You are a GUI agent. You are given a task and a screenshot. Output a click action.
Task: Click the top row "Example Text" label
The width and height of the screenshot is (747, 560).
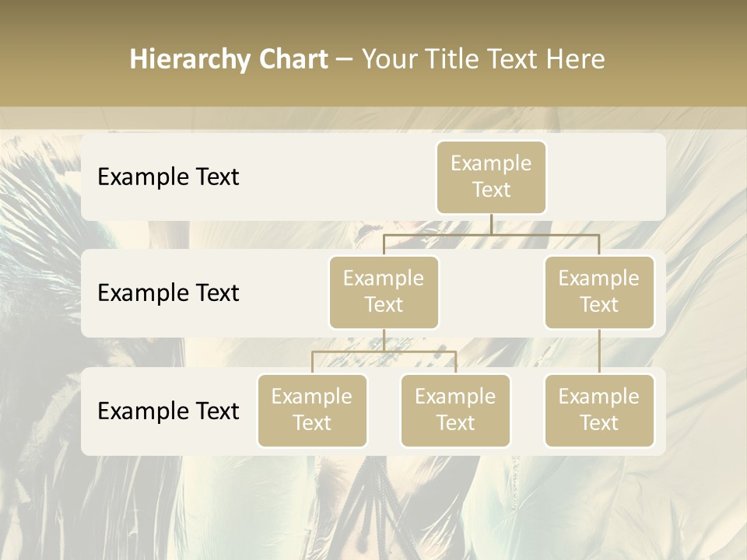tap(168, 177)
